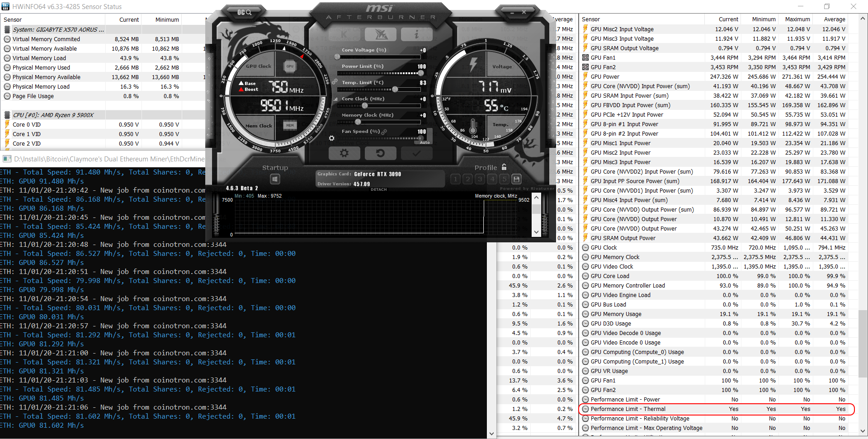Toggle the Profile lock icon
The height and width of the screenshot is (439, 868).
[x=504, y=167]
